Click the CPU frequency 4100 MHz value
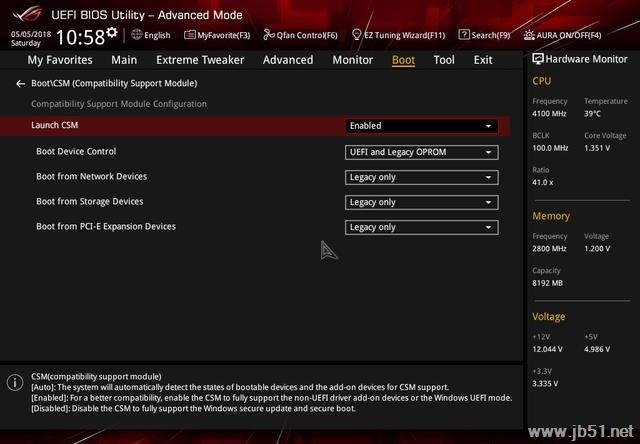The height and width of the screenshot is (444, 640). [549, 114]
